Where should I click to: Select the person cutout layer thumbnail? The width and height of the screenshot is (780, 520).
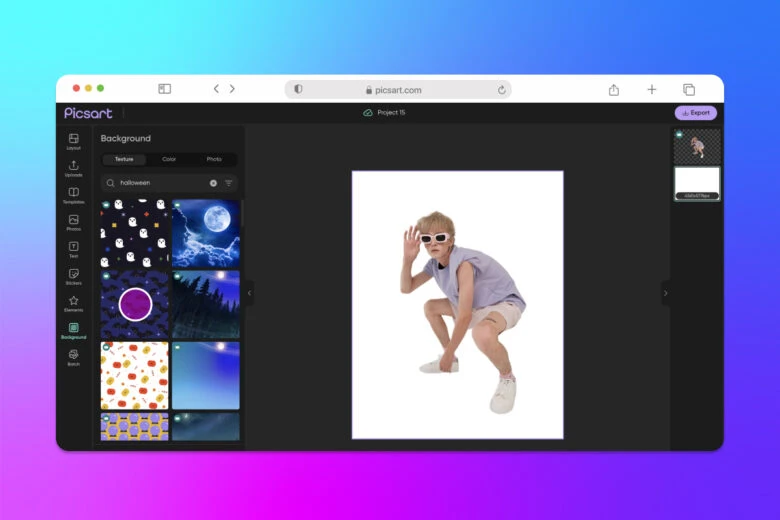click(x=696, y=147)
